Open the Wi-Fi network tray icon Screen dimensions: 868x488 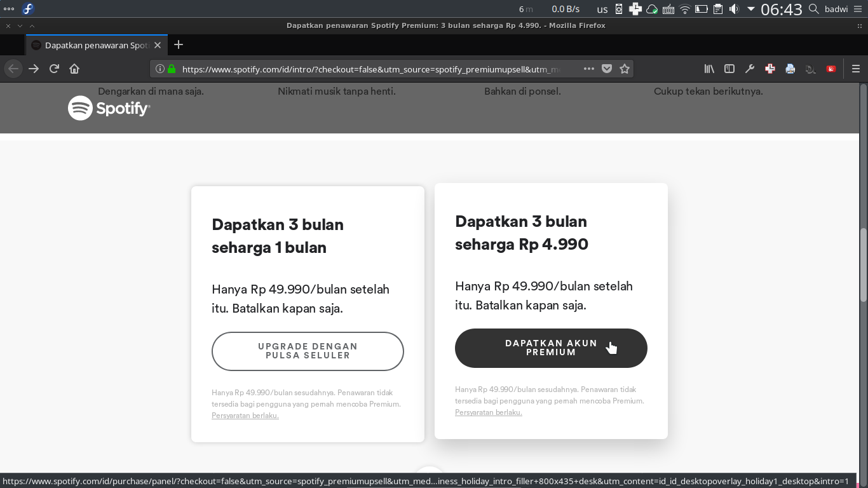[684, 9]
